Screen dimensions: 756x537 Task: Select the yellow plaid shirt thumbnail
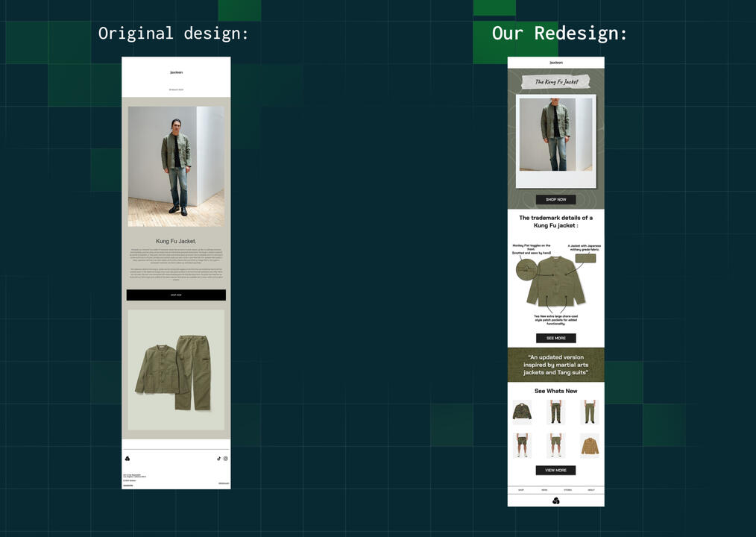[590, 445]
